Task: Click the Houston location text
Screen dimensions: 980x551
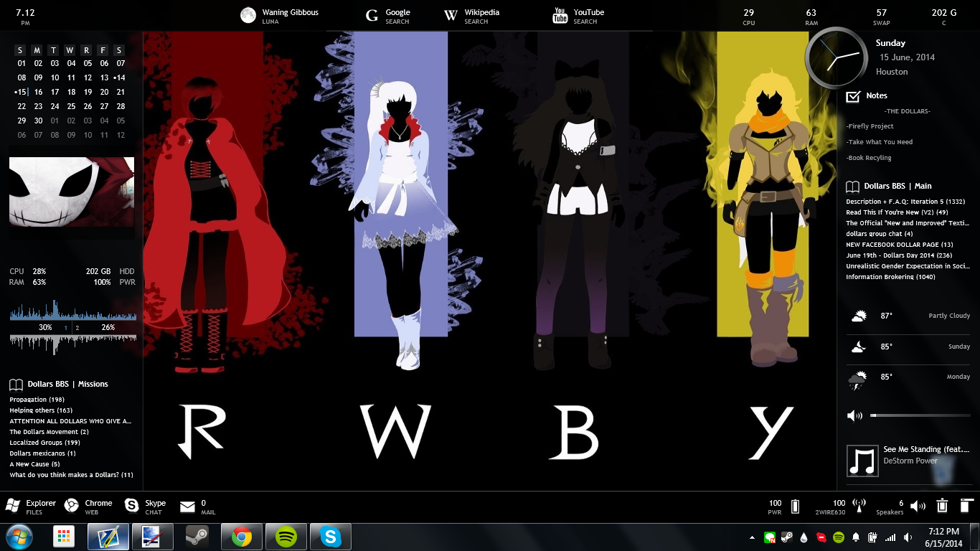Action: coord(892,72)
